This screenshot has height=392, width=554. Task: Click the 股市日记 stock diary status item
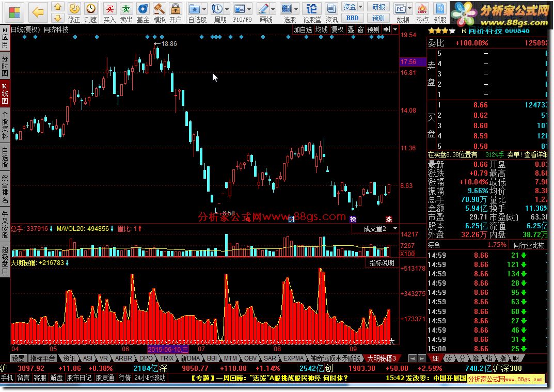79,378
